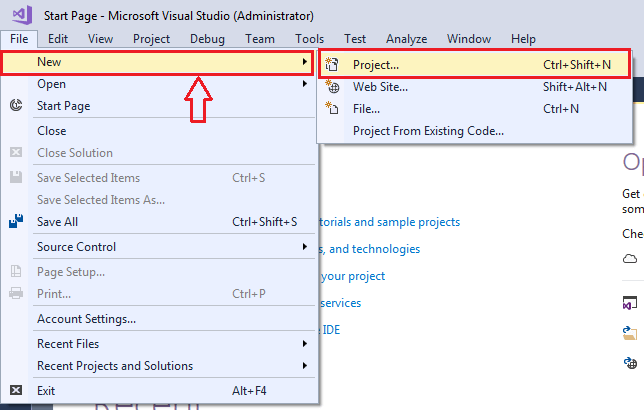Viewport: 644px width, 410px height.
Task: Click the 'your project' link
Action: click(352, 276)
